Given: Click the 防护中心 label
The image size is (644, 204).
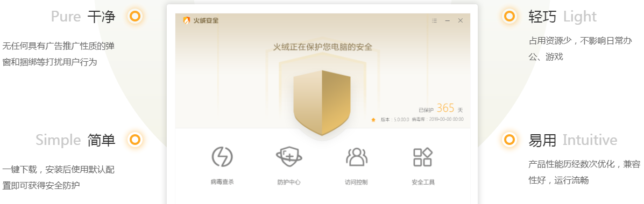Looking at the screenshot, I should coord(289,182).
